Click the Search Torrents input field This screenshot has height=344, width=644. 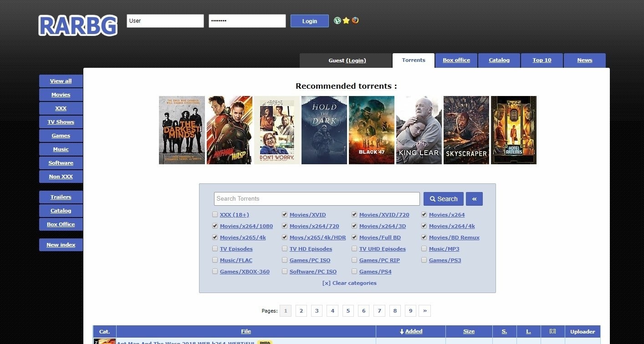point(317,199)
